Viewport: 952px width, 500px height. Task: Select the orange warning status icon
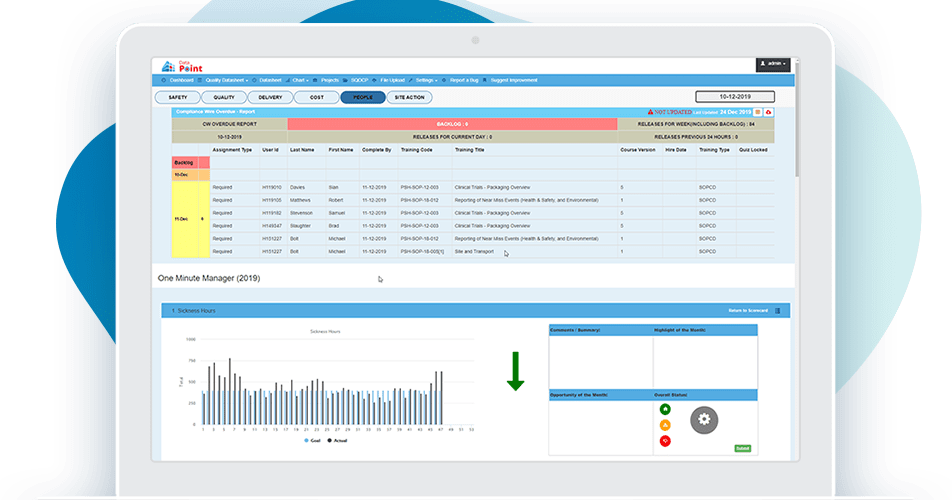[665, 425]
